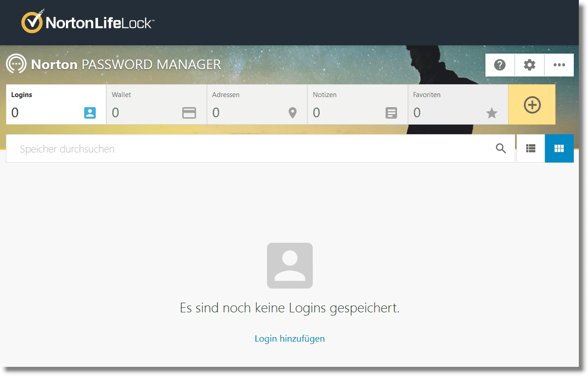Click the location pin icon in Adressen
Viewport: 588px width, 376px height.
pos(292,113)
